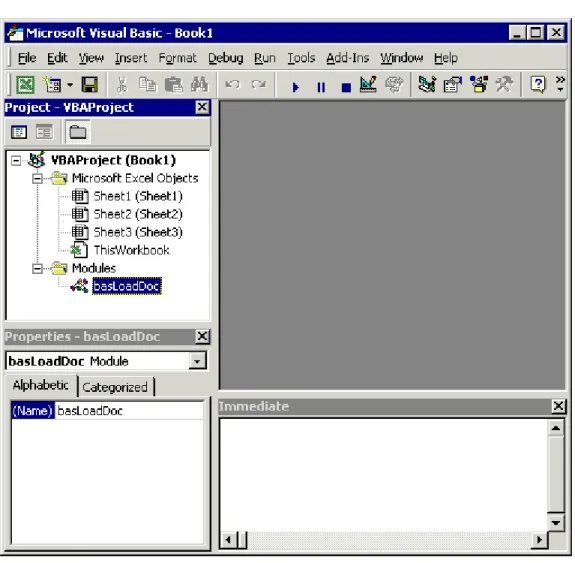
Task: Click the Break pause icon
Action: click(x=321, y=87)
